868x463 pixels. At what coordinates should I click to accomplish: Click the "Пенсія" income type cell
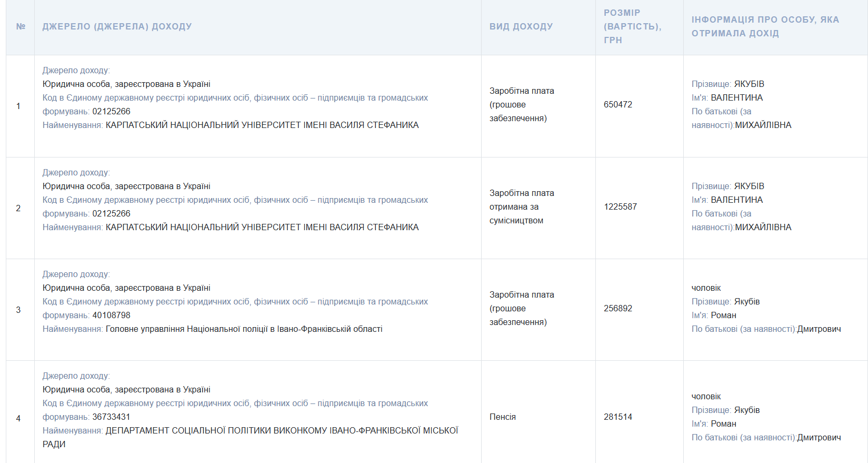[x=502, y=417]
